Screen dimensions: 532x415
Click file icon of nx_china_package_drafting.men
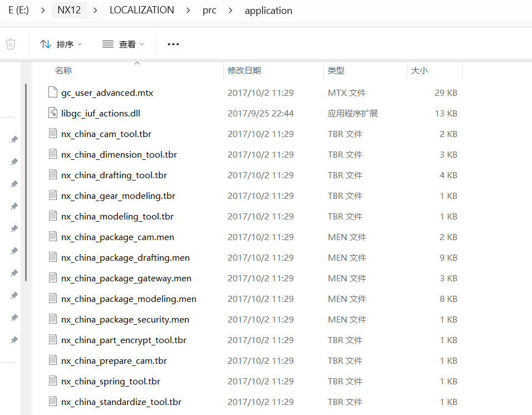pyautogui.click(x=53, y=257)
